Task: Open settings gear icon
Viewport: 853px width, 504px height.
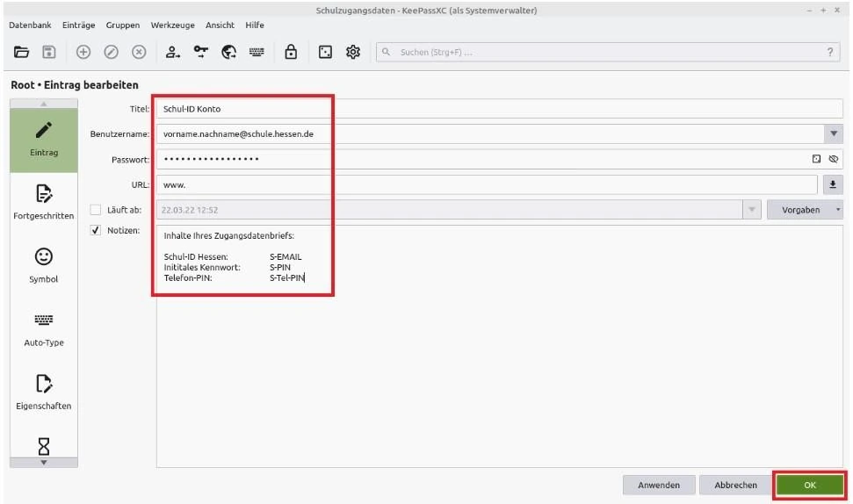Action: [x=353, y=52]
